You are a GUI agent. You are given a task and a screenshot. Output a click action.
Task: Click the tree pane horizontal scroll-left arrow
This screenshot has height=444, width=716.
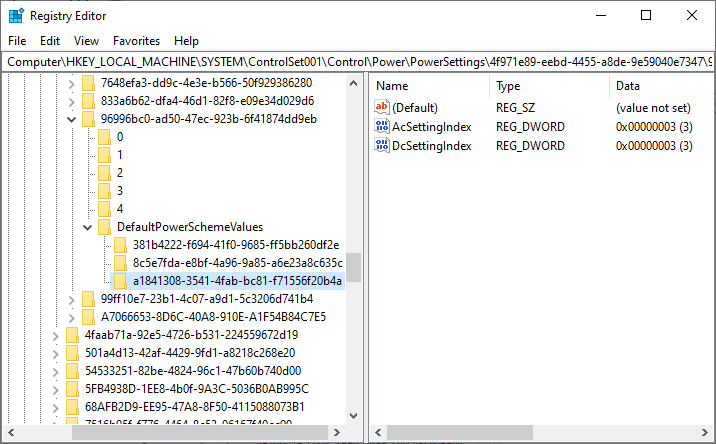(x=11, y=432)
